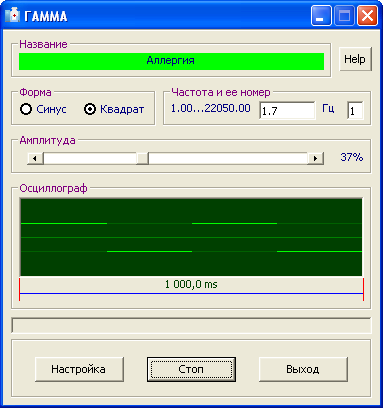Click the frequency number field showing 1
The height and width of the screenshot is (408, 383).
click(355, 110)
